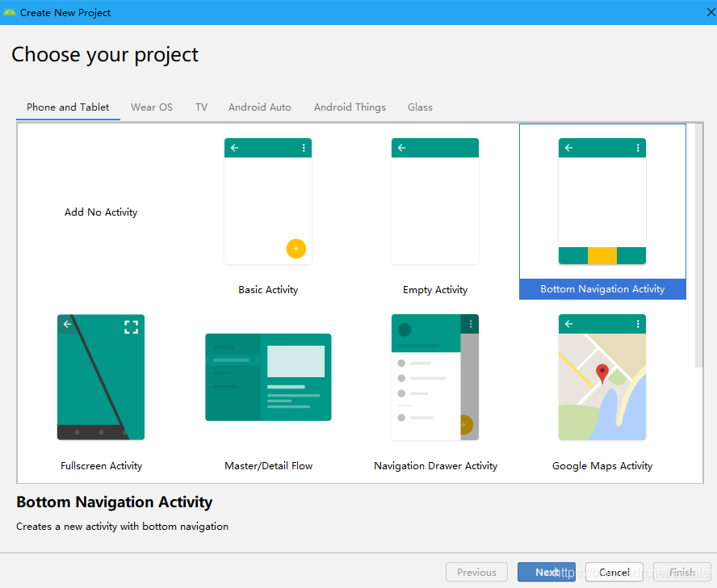Click the Master/Detail Flow label text
The width and height of the screenshot is (717, 588).
[268, 466]
